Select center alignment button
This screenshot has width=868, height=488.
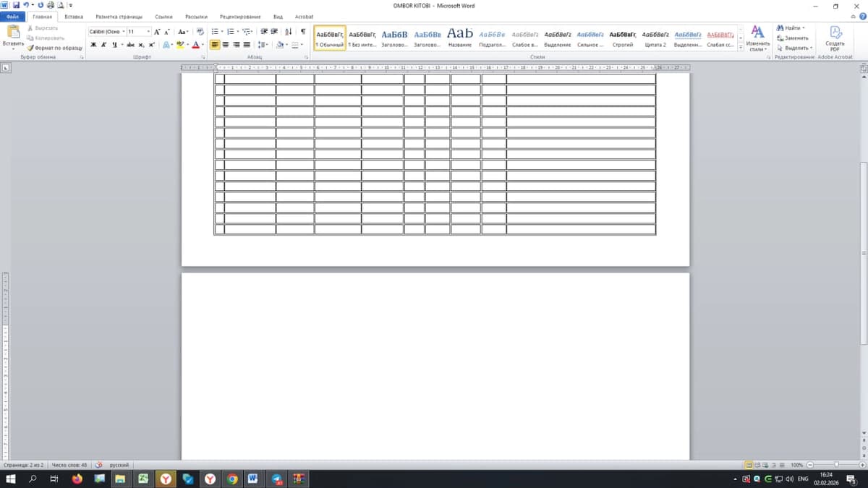tap(225, 45)
